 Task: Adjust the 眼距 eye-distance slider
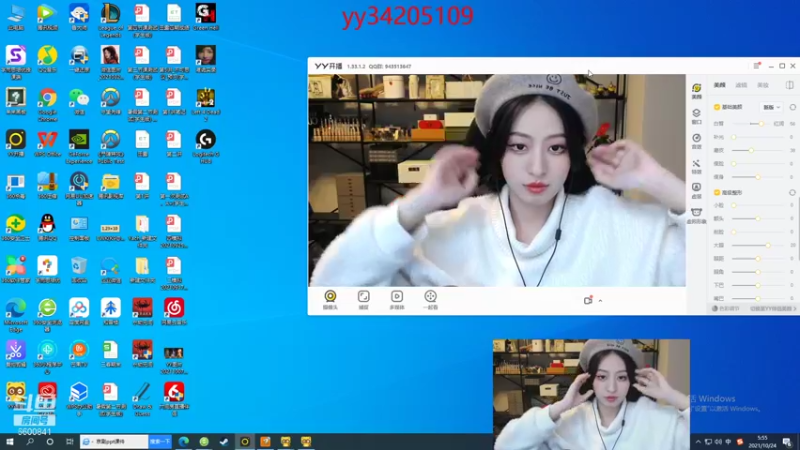(757, 258)
